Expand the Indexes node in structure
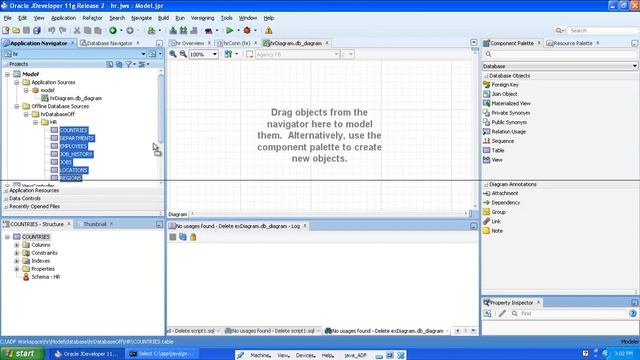 click(x=17, y=261)
